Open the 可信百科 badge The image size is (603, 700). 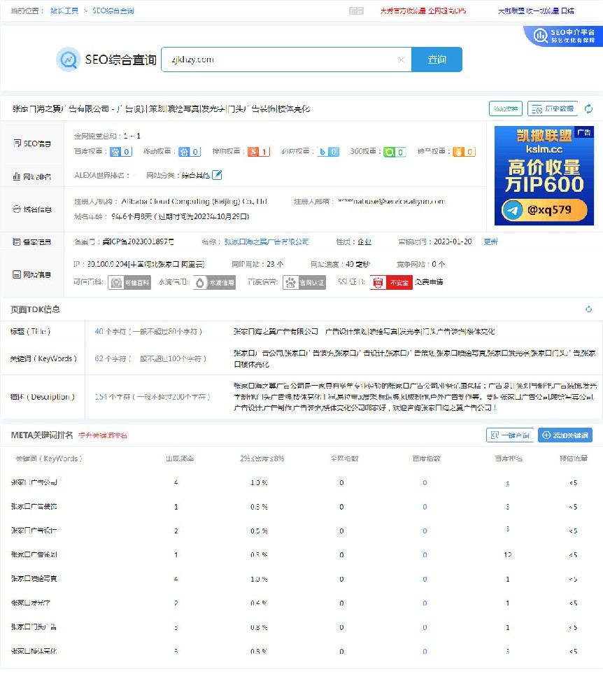(x=129, y=283)
